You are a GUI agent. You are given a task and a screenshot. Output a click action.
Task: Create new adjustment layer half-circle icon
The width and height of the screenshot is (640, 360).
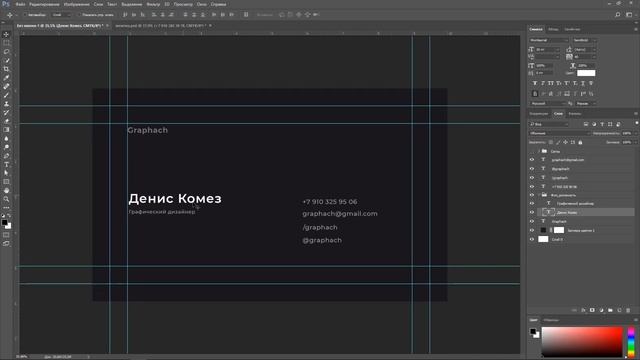(601, 310)
